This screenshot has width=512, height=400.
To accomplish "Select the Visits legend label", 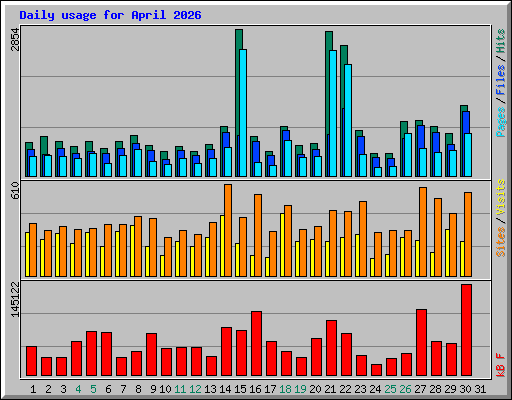I will click(x=500, y=197).
